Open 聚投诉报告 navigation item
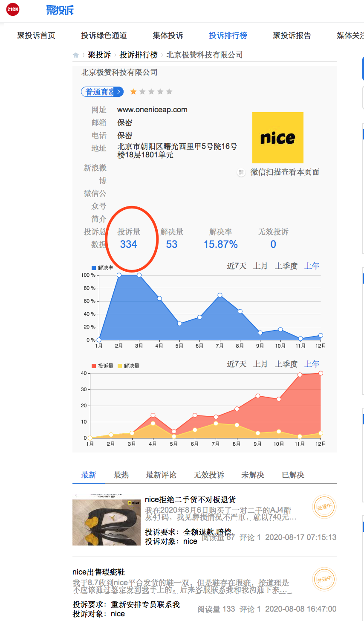 [292, 35]
